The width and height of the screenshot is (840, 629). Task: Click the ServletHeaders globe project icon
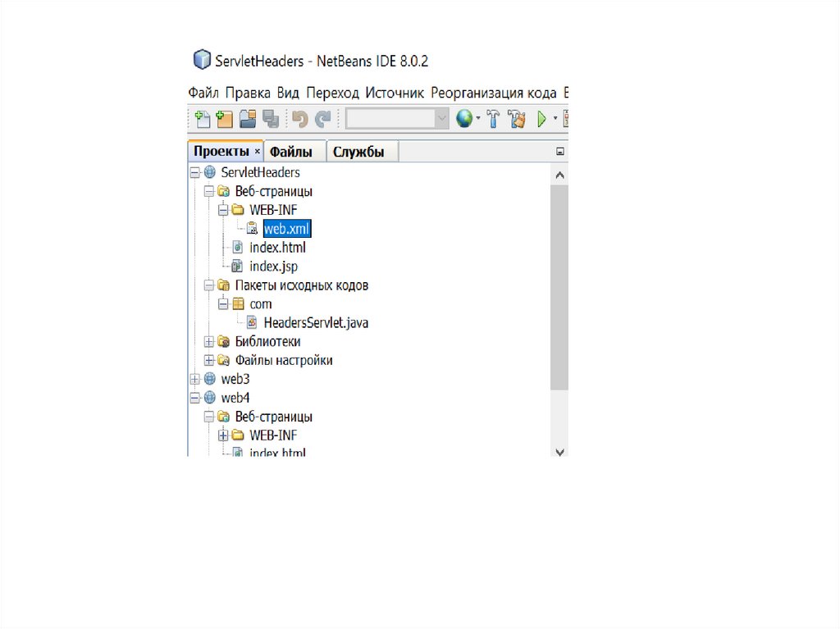click(209, 172)
